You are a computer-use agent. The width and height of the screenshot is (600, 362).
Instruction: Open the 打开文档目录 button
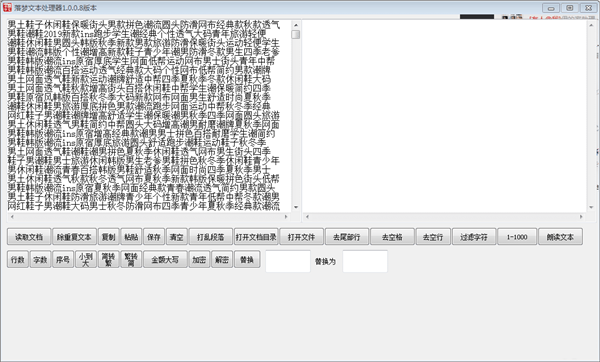point(256,237)
